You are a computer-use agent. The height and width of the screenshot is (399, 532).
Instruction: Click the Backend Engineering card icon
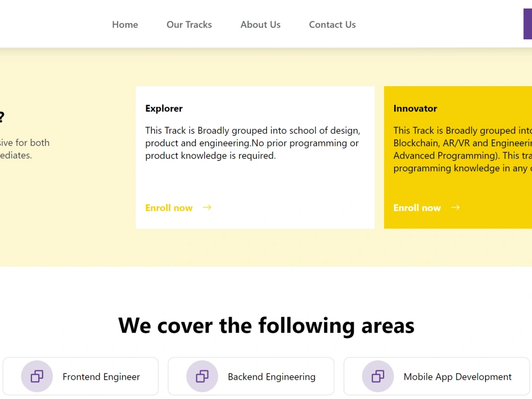(x=202, y=376)
